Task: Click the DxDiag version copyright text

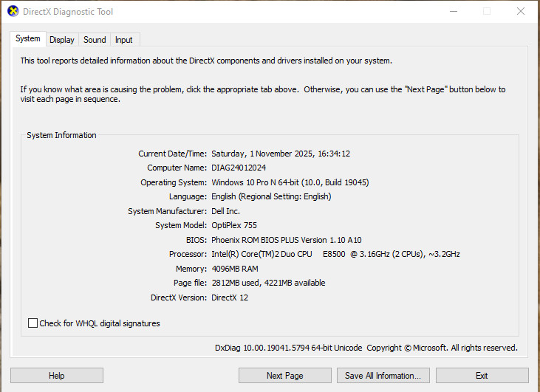Action: (x=366, y=348)
